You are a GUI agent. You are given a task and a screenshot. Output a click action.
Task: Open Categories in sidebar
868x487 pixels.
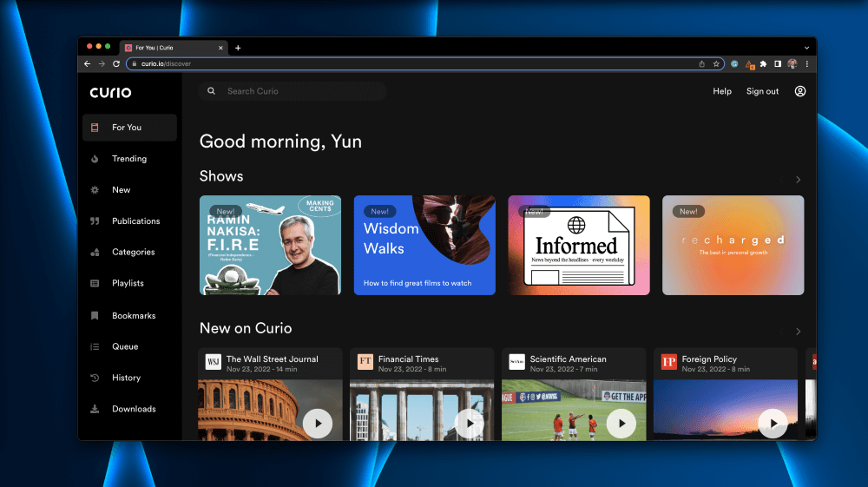coord(129,252)
